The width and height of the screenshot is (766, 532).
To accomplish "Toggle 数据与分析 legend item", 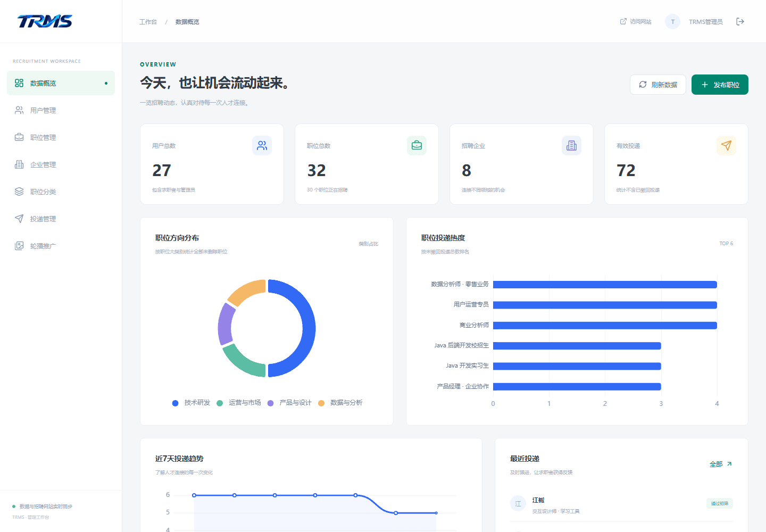I will tap(340, 403).
